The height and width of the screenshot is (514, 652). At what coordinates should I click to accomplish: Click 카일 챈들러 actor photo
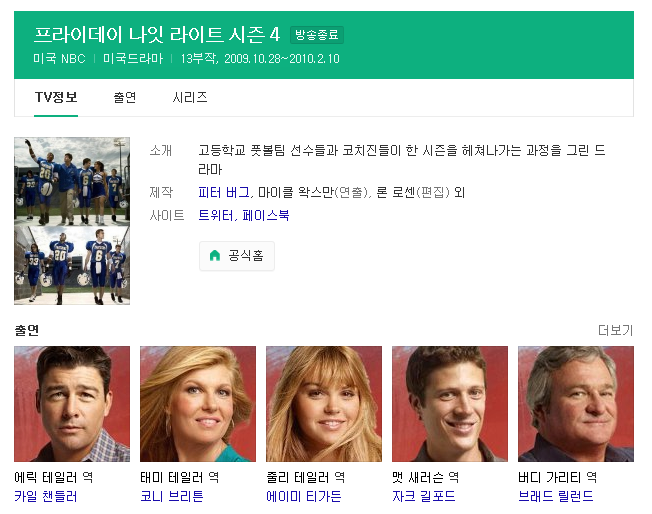tap(72, 404)
